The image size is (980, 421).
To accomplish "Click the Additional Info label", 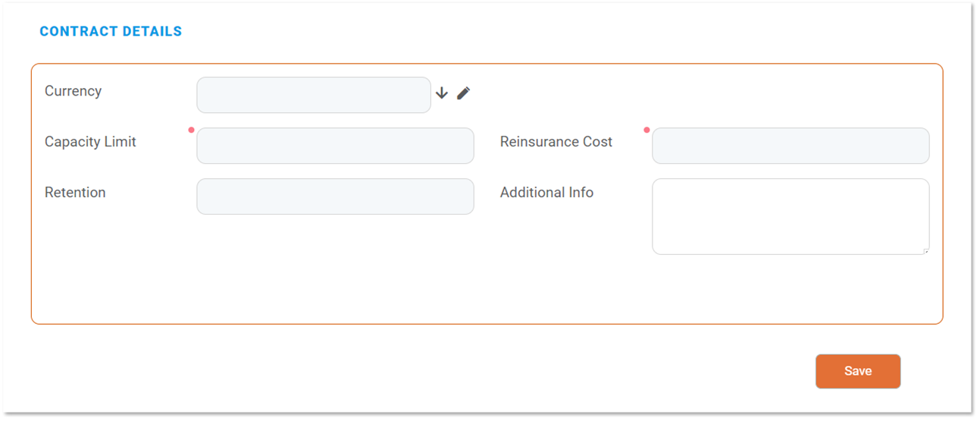I will coord(546,193).
